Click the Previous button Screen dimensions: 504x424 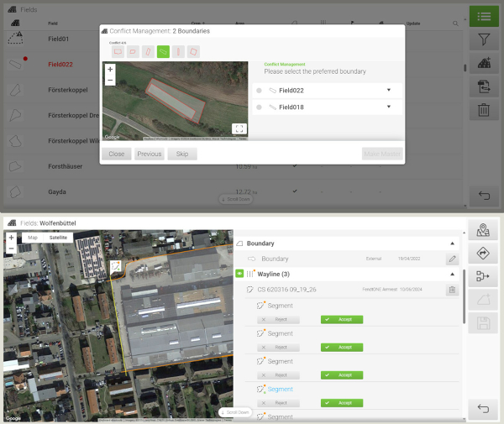(150, 154)
